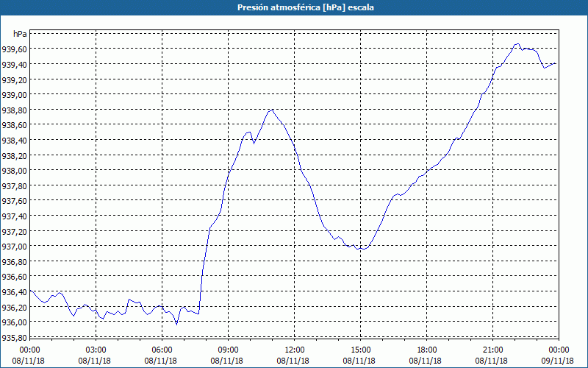588x368 pixels.
Task: Click the curve's highest peak near 22:00
Action: tap(517, 44)
